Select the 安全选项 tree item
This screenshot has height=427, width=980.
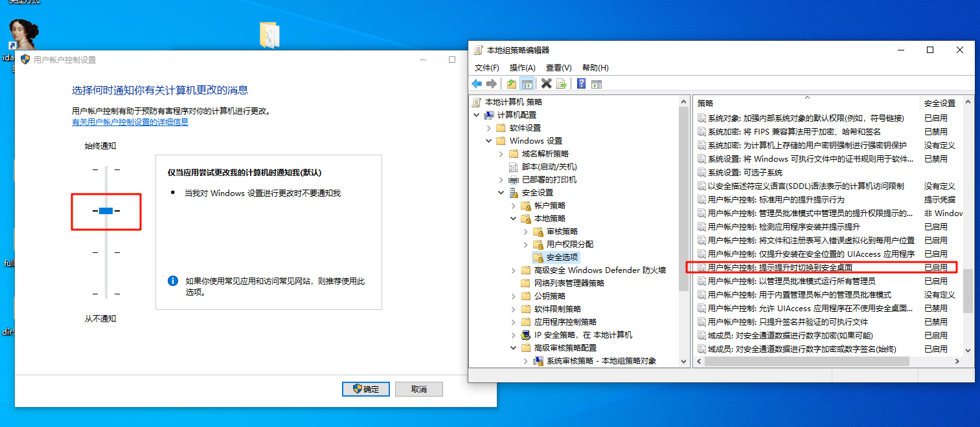click(x=562, y=257)
